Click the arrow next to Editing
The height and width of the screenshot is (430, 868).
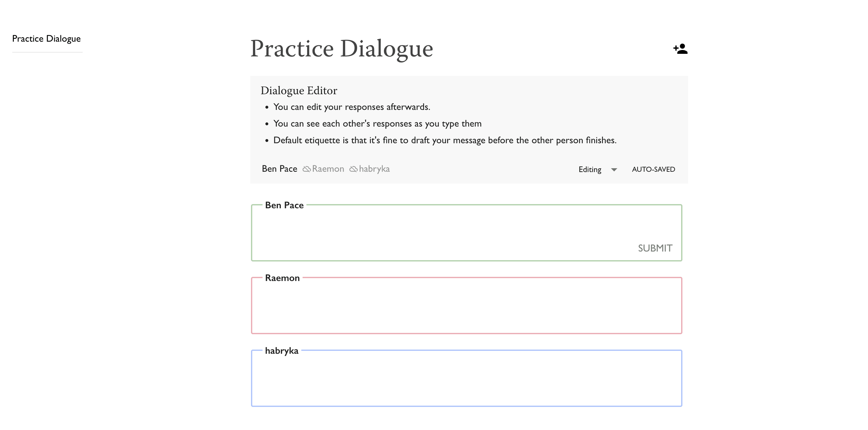coord(614,170)
